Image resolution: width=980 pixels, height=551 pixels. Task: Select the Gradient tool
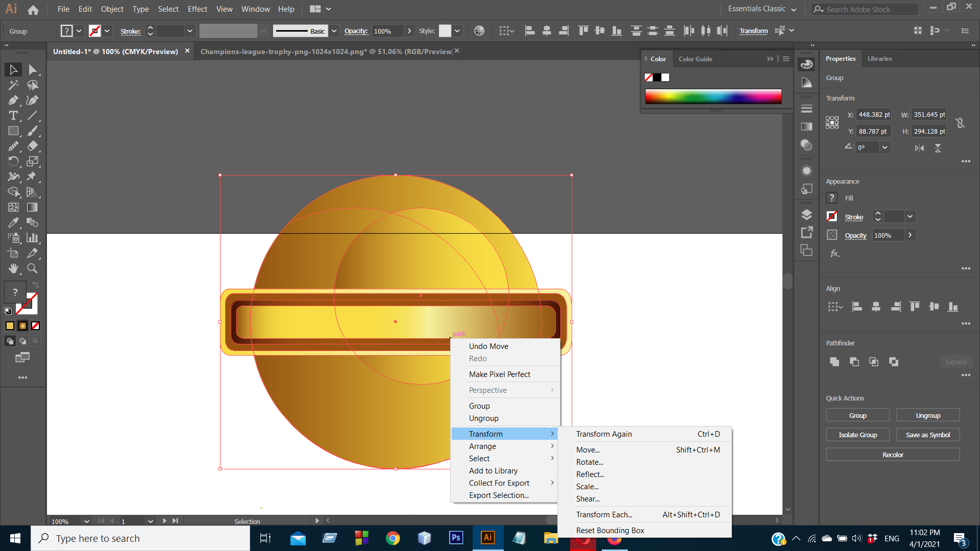point(32,207)
